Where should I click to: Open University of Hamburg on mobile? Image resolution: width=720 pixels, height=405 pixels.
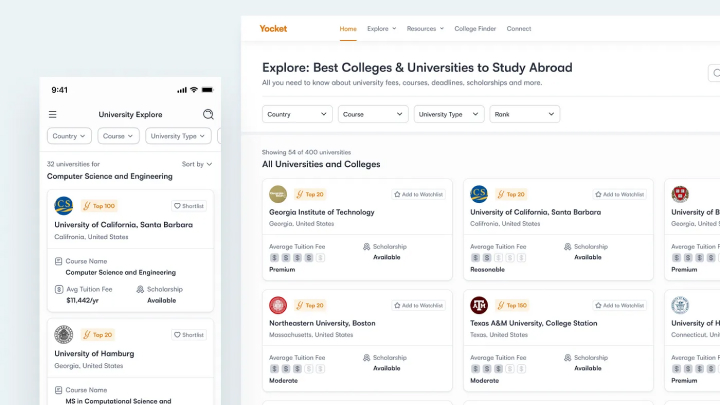click(x=94, y=354)
